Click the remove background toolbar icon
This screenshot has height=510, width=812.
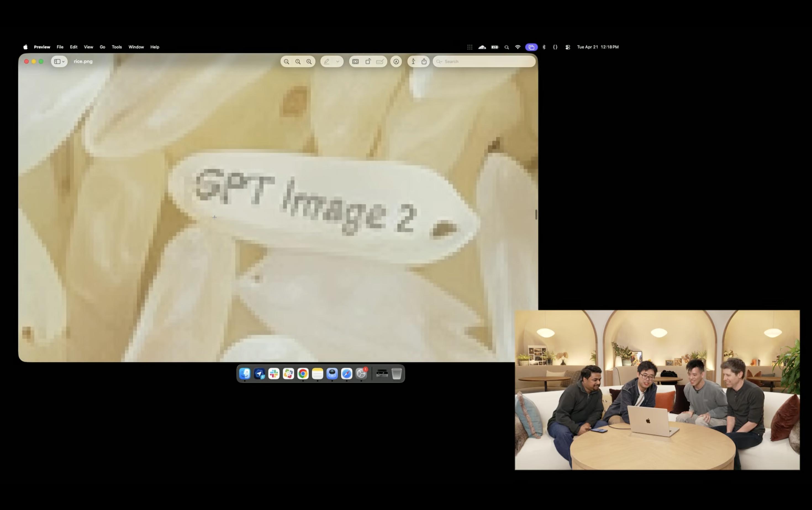tap(355, 61)
